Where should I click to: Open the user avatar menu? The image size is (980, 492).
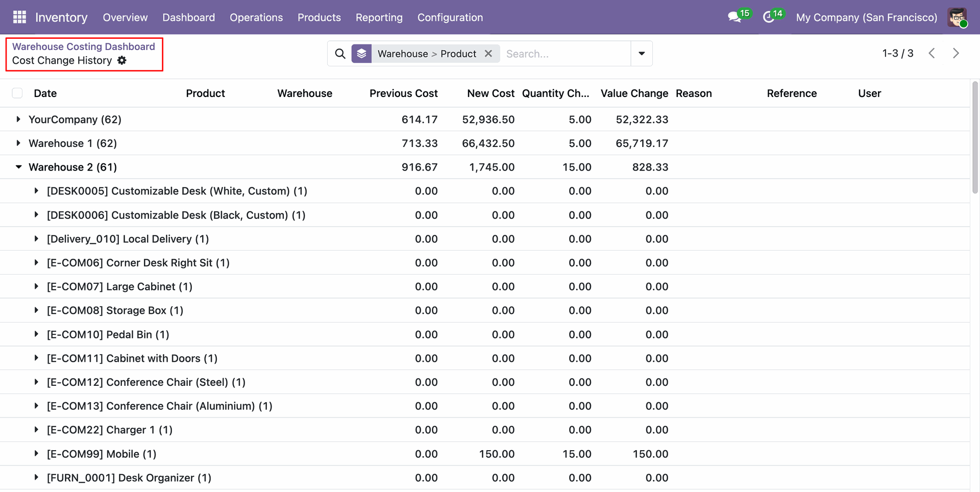pyautogui.click(x=957, y=17)
